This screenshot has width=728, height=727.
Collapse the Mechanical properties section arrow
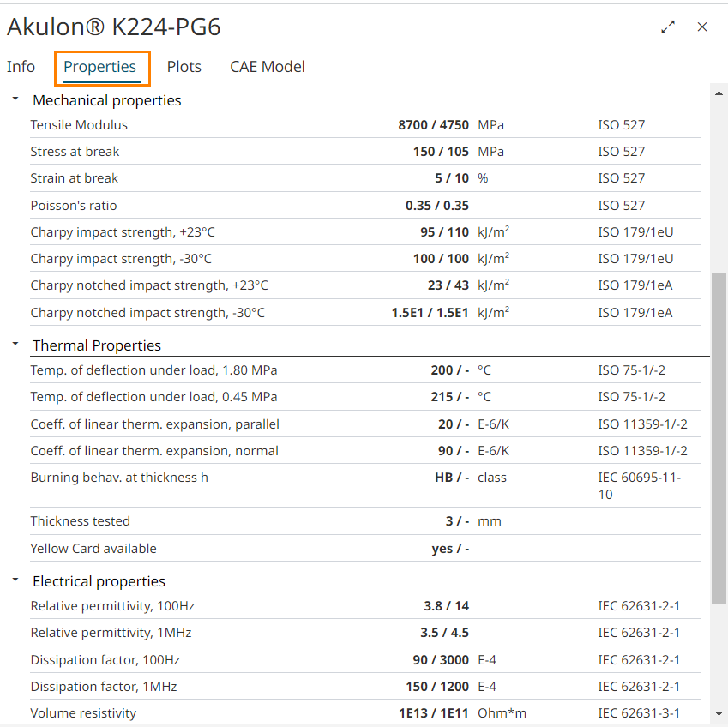[x=15, y=99]
